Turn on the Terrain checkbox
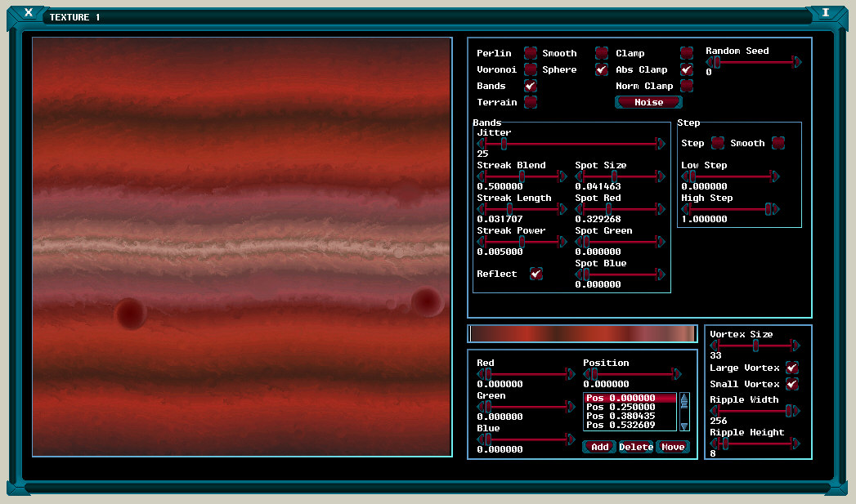Viewport: 856px width, 504px height. point(530,102)
